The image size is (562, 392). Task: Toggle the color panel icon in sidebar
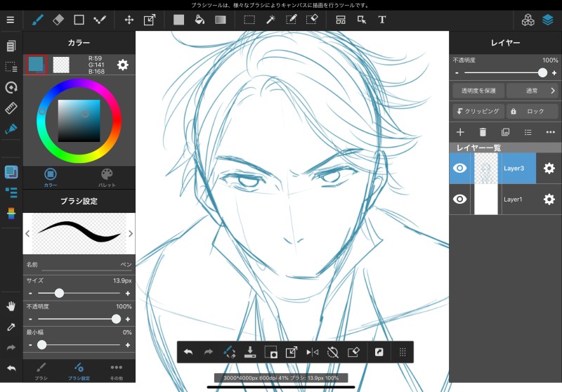click(x=11, y=172)
